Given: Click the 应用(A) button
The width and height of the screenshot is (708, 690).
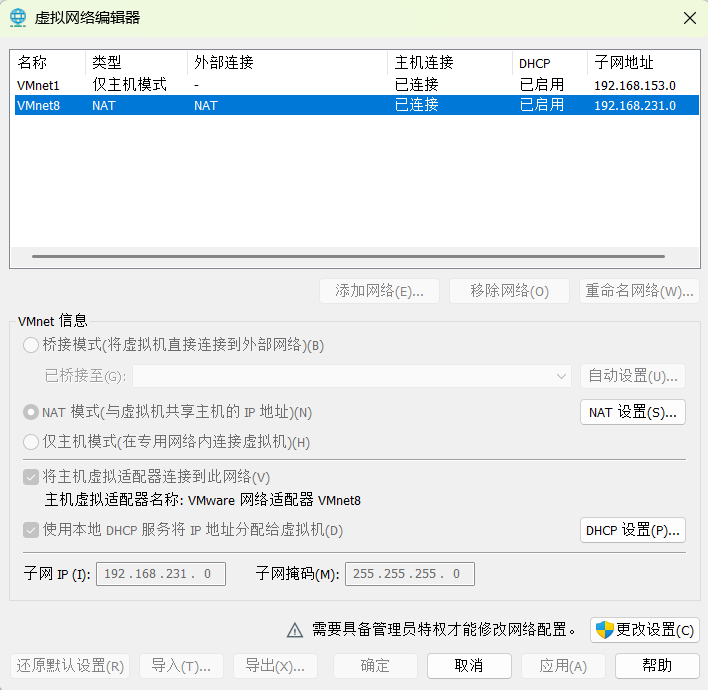Looking at the screenshot, I should tap(563, 666).
